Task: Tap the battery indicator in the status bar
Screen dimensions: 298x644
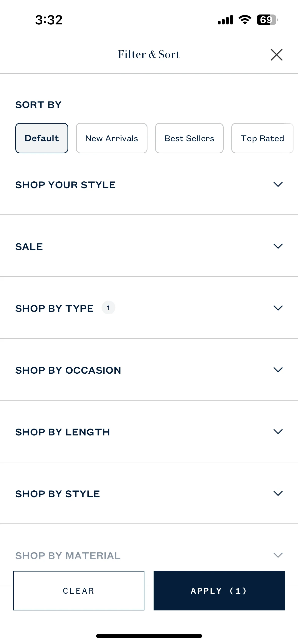Action: pos(267,20)
